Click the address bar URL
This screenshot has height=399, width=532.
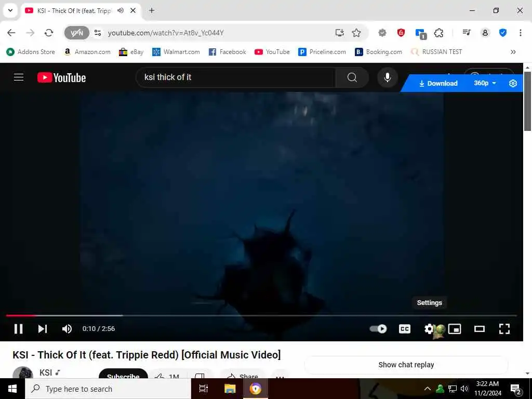(x=166, y=33)
